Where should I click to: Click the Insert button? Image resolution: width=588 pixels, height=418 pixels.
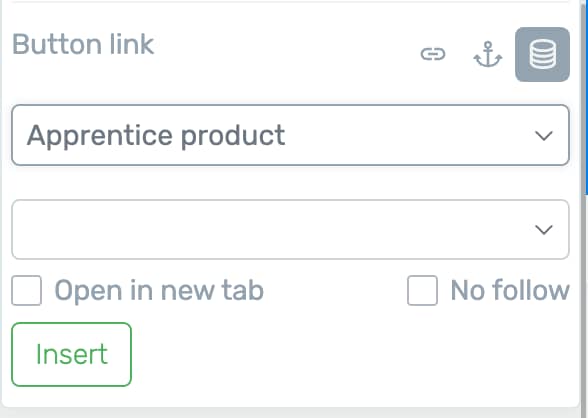71,354
